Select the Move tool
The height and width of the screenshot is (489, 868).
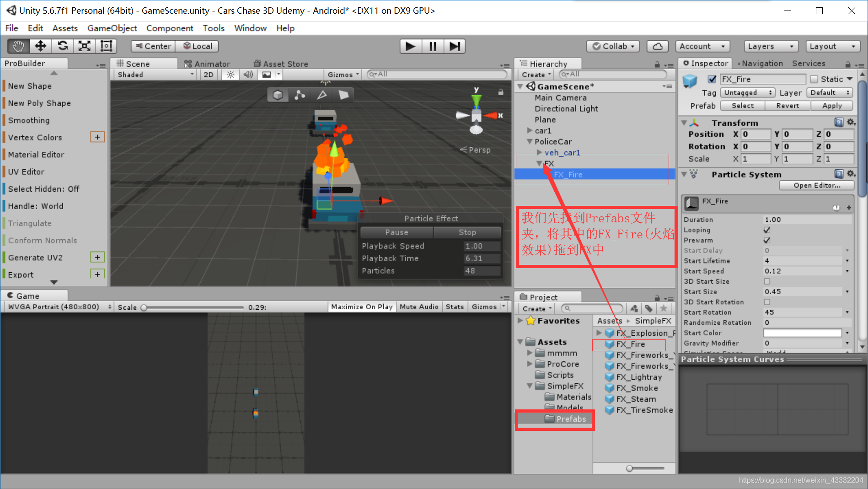click(x=40, y=46)
